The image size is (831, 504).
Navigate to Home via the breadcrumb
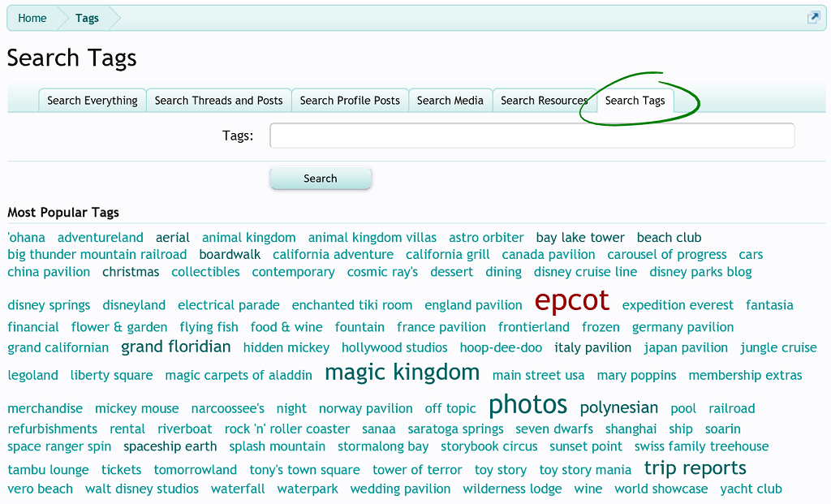pyautogui.click(x=32, y=17)
